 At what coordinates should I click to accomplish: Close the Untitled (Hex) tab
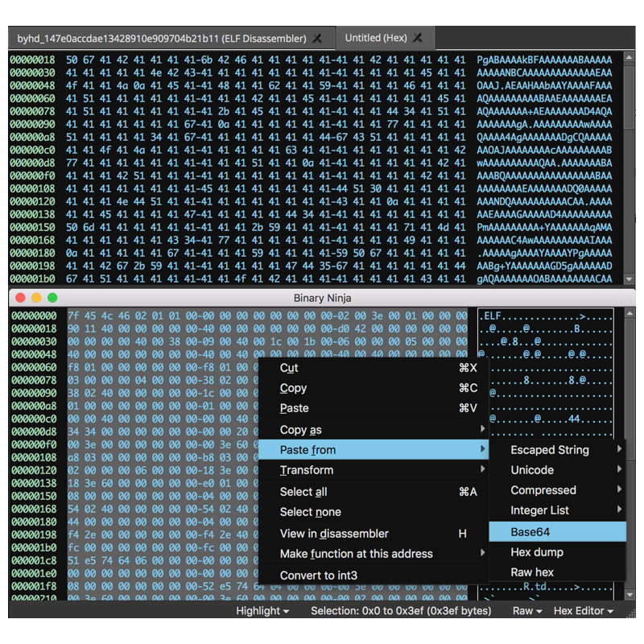tap(418, 38)
